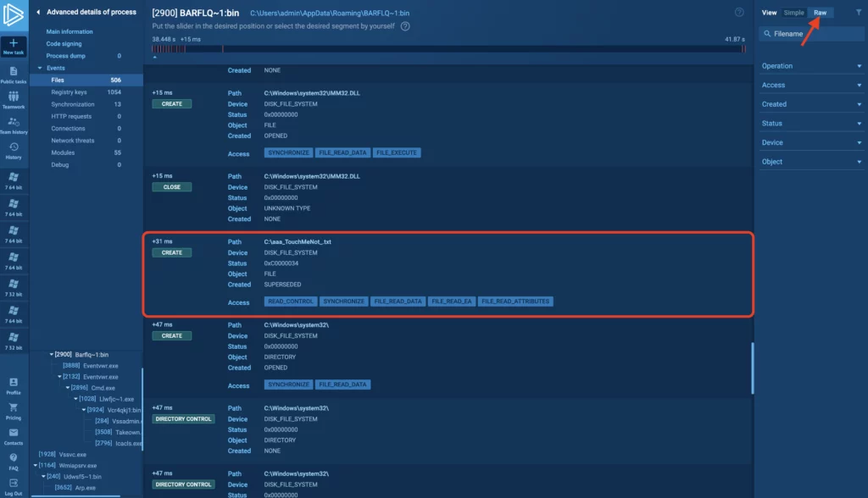Expand the Status filter dropdown
Image resolution: width=868 pixels, height=498 pixels.
(810, 124)
